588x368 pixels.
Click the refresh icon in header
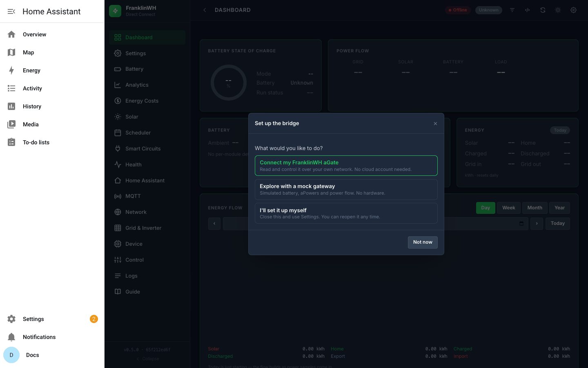(543, 10)
